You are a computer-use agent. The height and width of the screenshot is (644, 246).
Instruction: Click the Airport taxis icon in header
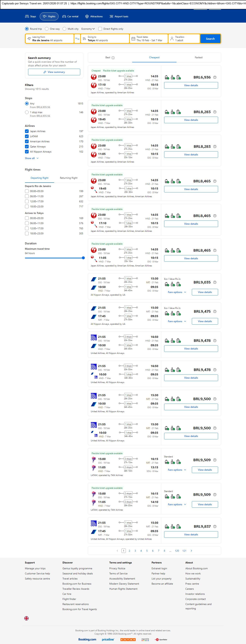tap(111, 17)
